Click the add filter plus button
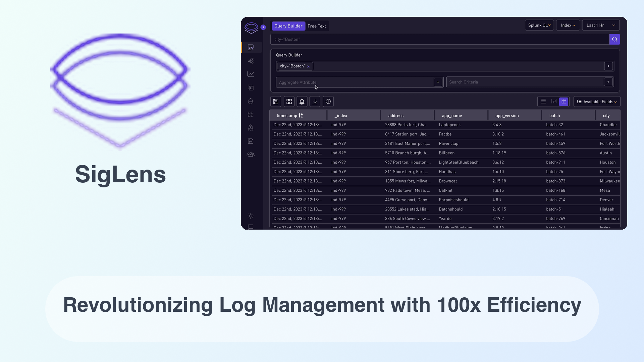The height and width of the screenshot is (362, 644). coord(609,66)
